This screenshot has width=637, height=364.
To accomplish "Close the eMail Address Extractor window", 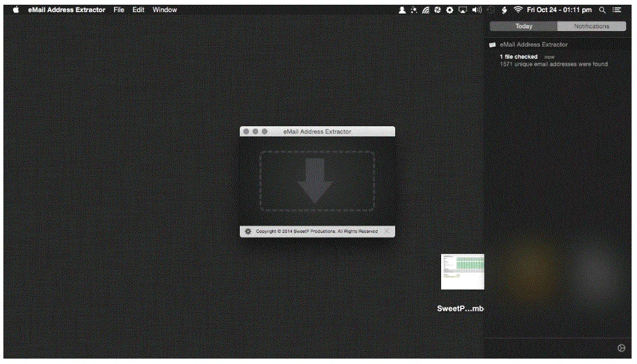I will point(246,131).
